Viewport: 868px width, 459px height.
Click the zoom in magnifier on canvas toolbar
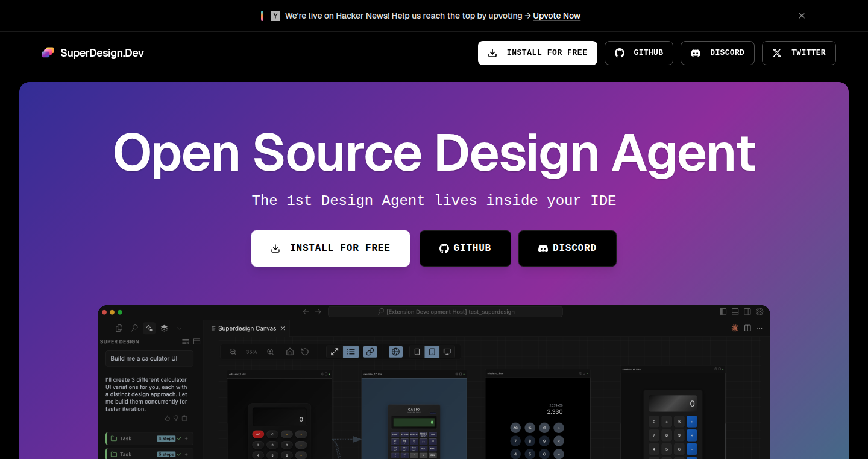[271, 352]
